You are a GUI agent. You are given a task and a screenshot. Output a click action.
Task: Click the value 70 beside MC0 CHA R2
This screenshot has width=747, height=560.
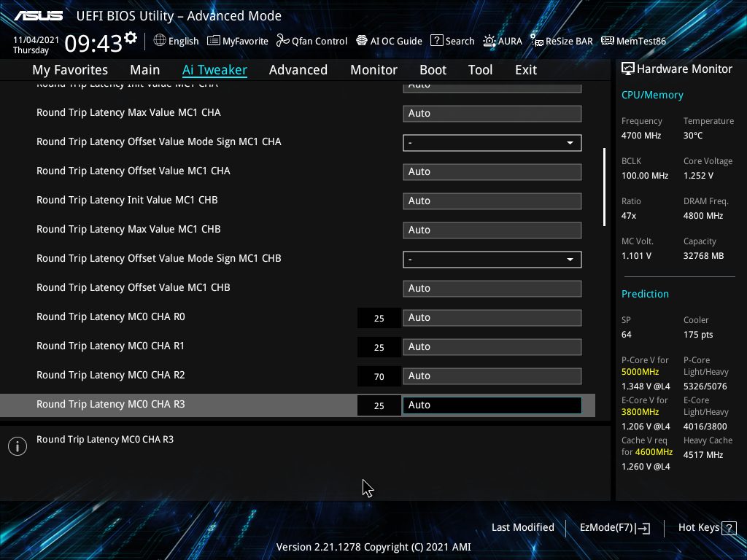[x=379, y=377]
